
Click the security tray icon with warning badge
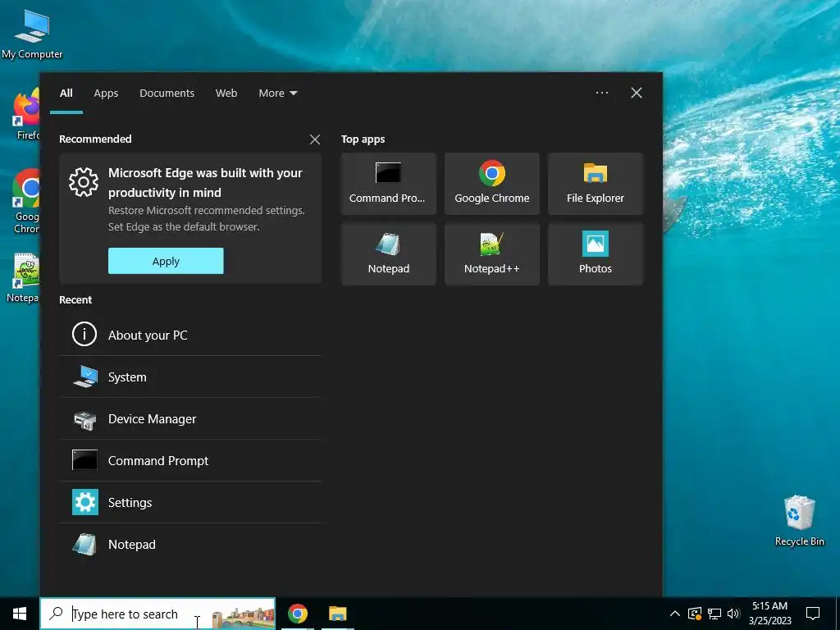pos(695,614)
